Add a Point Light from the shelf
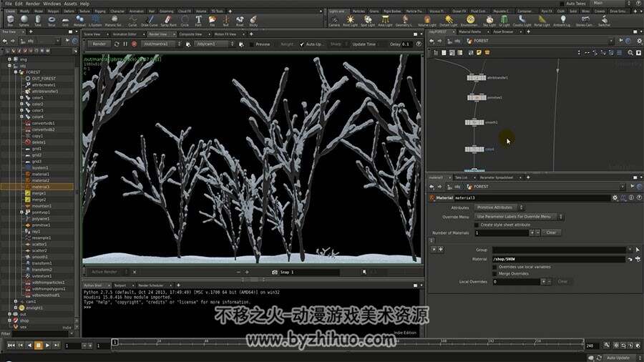The image size is (644, 362). point(351,20)
